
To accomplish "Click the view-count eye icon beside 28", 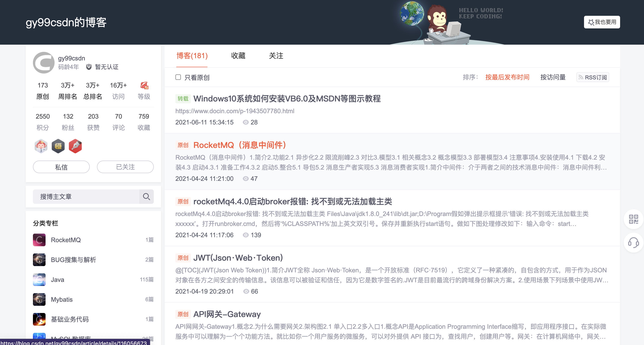I will click(246, 122).
